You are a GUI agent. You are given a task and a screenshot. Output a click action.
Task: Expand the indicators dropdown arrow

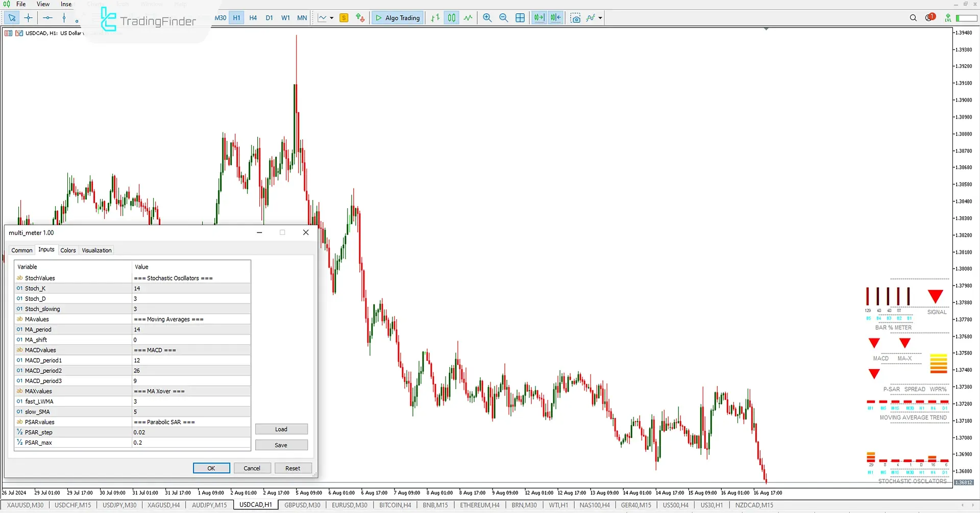click(x=600, y=18)
